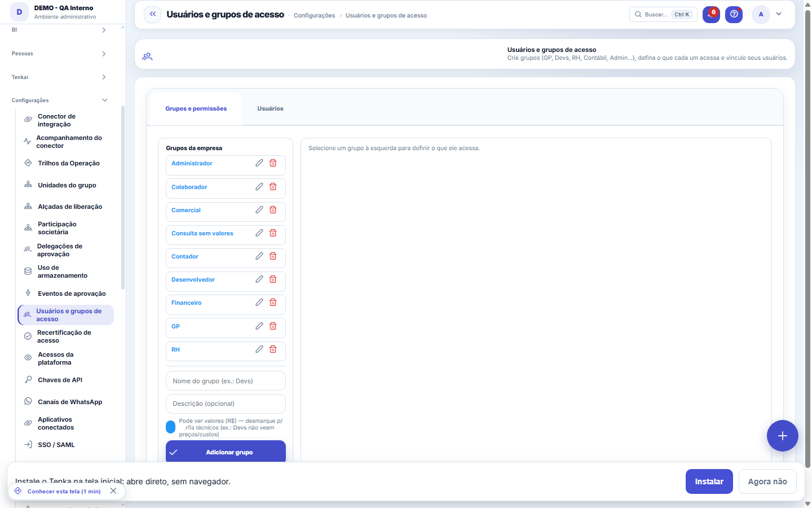Screen dimensions: 812x508
Task: Dismiss the 'Conhecer esta tela' tip
Action: [x=113, y=491]
